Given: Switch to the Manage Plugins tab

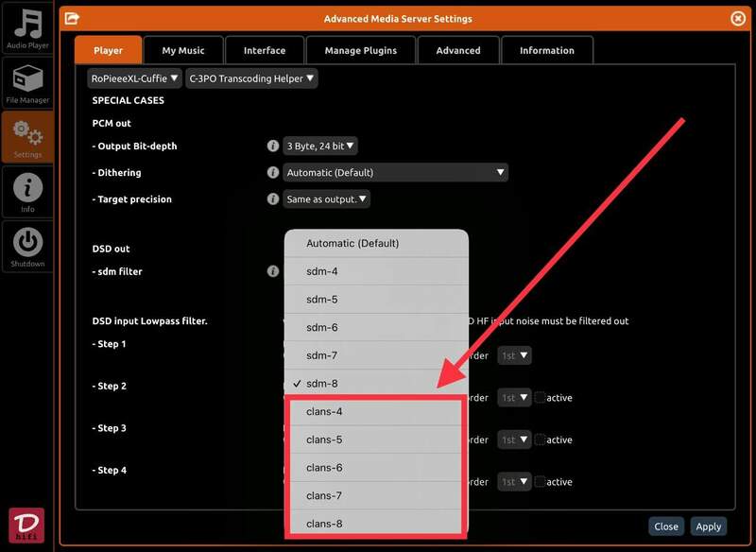Looking at the screenshot, I should click(x=360, y=50).
